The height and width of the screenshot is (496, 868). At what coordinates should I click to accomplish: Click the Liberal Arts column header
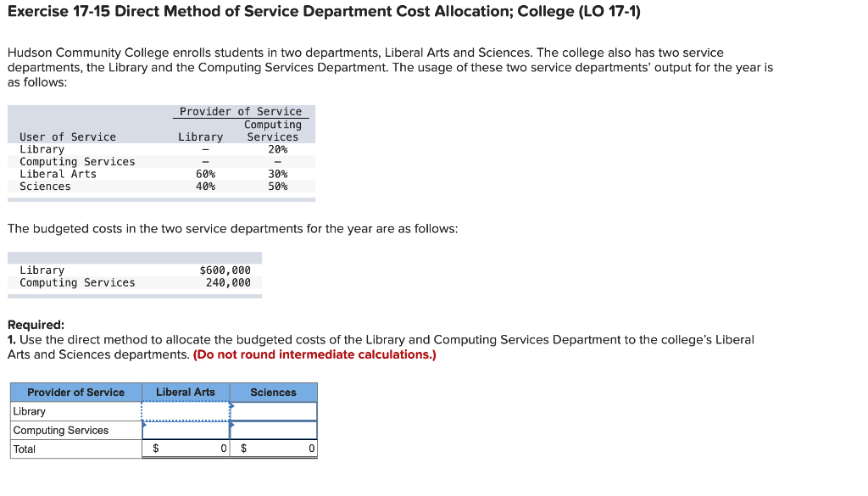[184, 392]
